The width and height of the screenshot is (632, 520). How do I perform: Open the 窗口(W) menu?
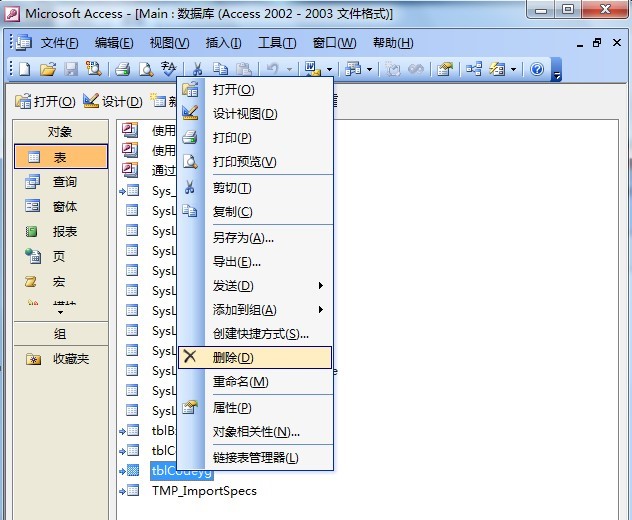(335, 43)
